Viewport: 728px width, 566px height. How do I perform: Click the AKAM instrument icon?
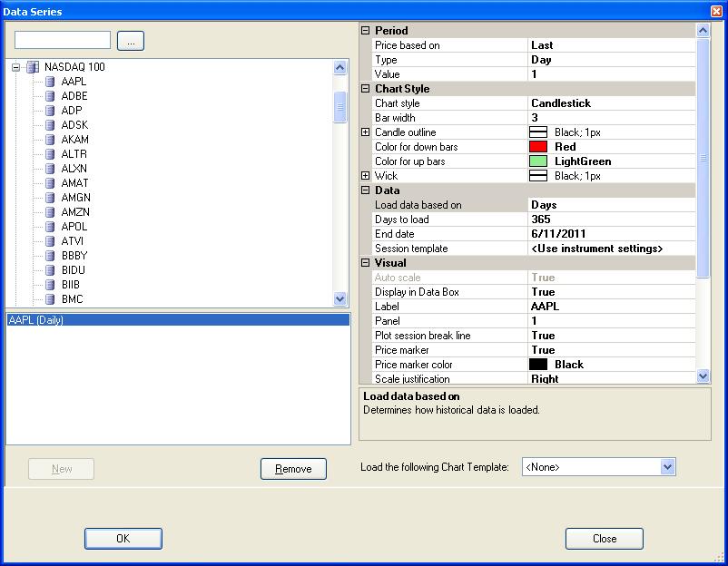pyautogui.click(x=50, y=140)
